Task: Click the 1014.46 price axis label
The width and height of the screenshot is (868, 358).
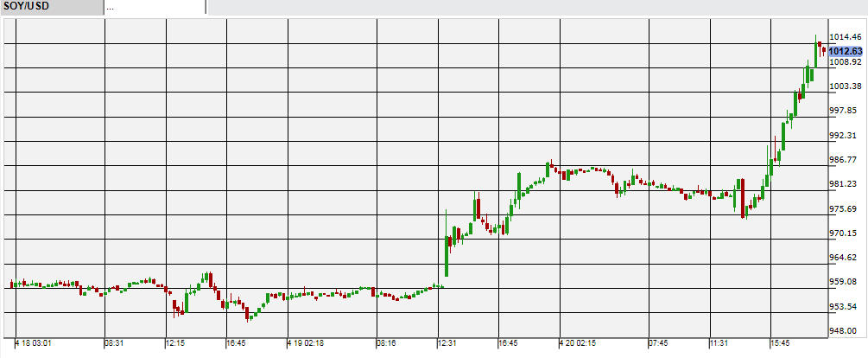Action: 845,37
